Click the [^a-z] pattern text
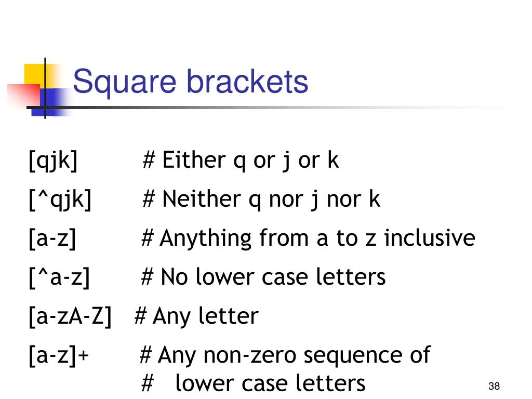The height and width of the screenshot is (399, 532). [59, 277]
